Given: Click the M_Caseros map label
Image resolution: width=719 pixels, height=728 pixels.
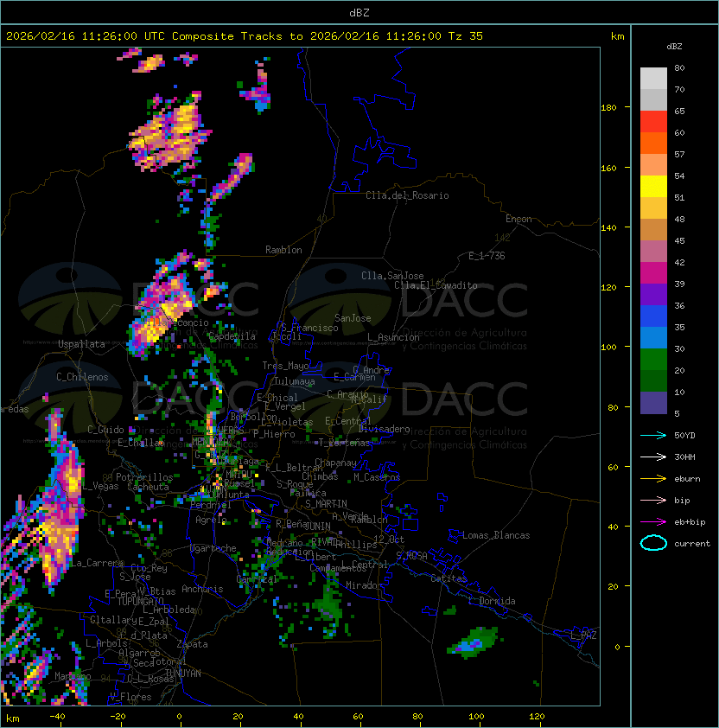Looking at the screenshot, I should click(377, 477).
